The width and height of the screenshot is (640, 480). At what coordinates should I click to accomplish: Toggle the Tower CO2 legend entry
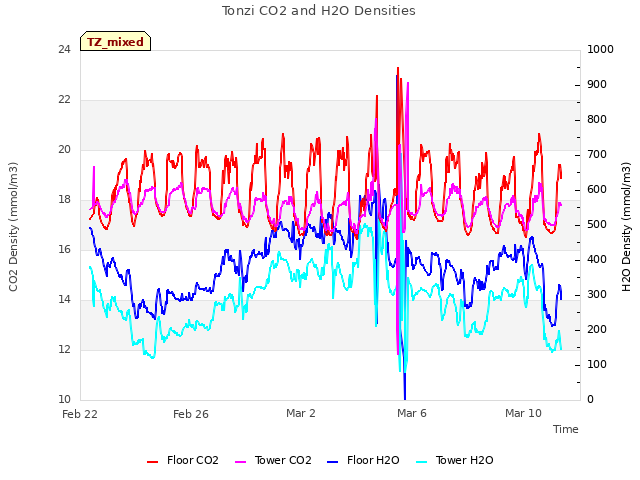[x=273, y=460]
